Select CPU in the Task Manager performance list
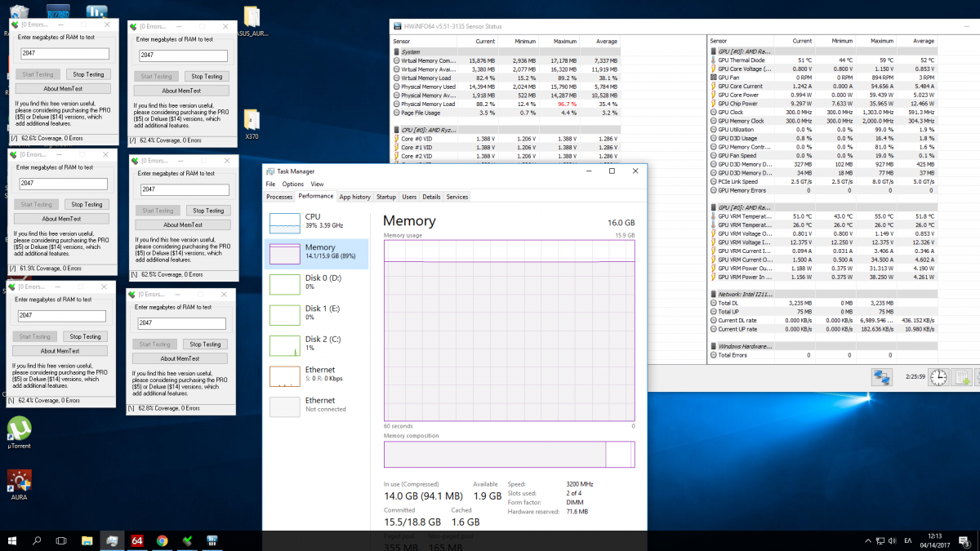Screen dimensions: 980x551 [x=317, y=222]
